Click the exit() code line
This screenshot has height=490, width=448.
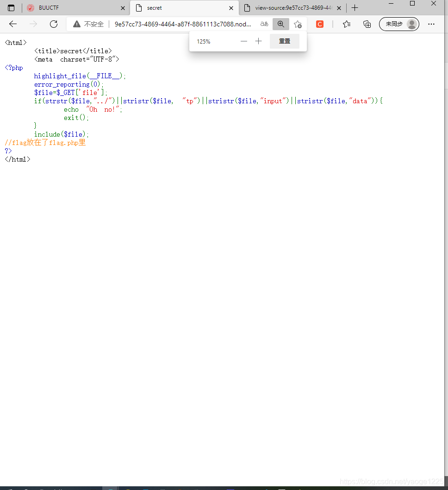[76, 118]
